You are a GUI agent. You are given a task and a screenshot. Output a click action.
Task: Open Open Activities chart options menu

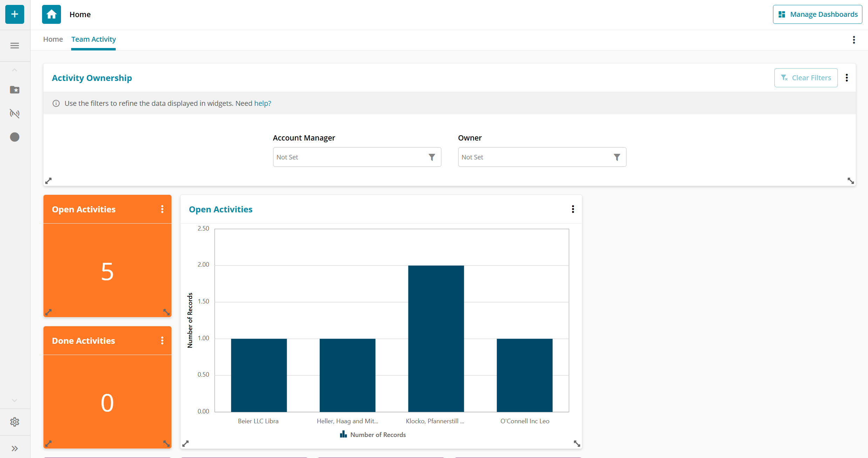(573, 209)
